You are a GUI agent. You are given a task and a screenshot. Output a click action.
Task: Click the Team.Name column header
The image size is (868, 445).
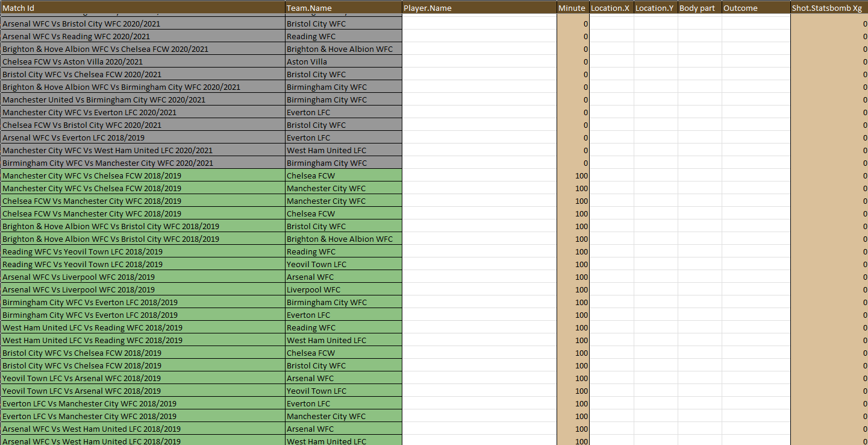[x=343, y=8]
